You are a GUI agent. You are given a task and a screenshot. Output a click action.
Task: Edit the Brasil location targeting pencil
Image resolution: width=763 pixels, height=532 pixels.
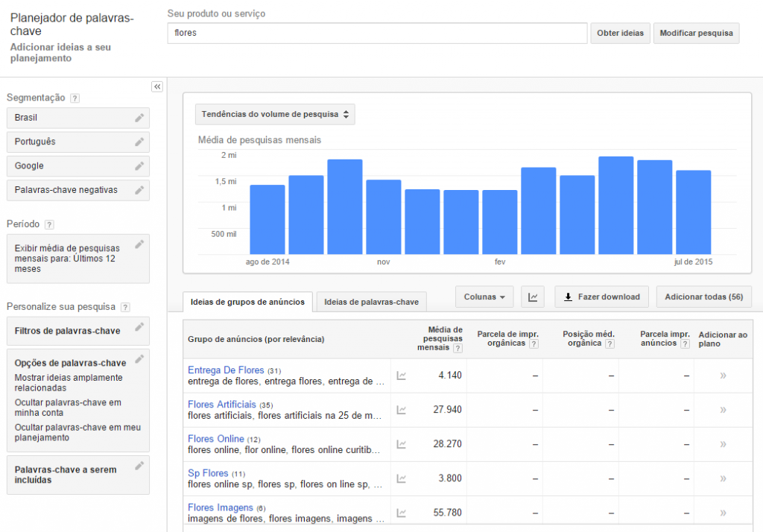pyautogui.click(x=139, y=118)
